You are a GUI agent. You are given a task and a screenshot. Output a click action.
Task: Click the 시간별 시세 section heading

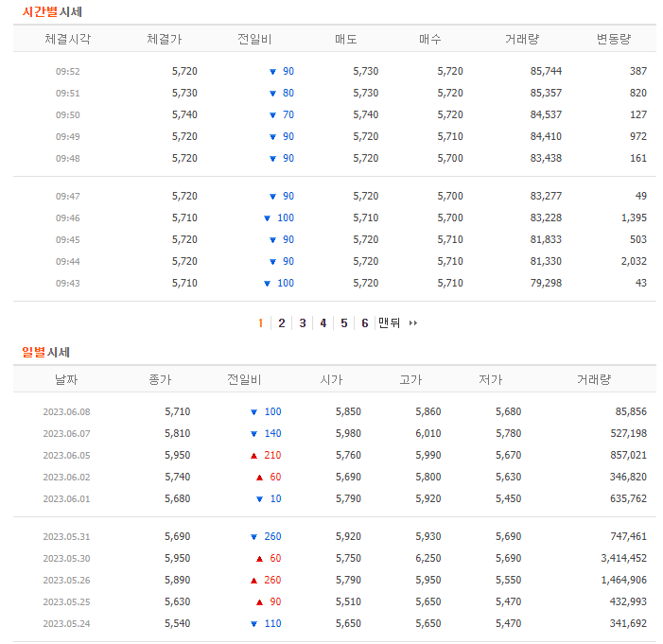pyautogui.click(x=52, y=11)
